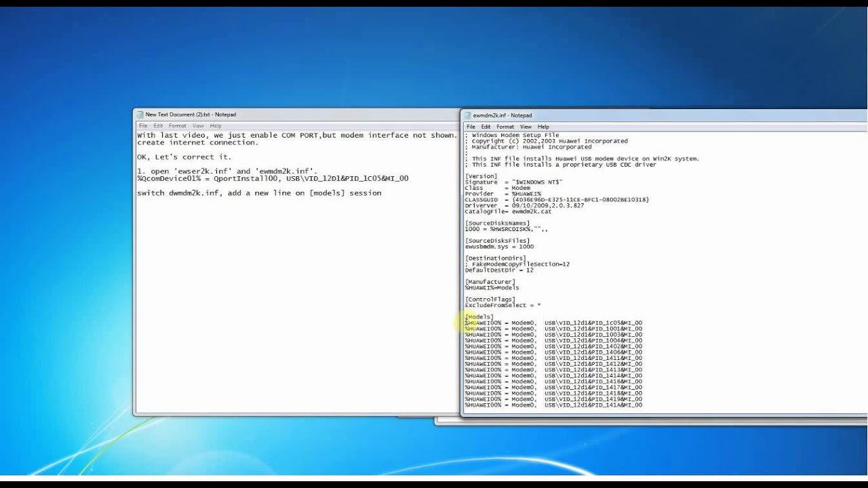Click the [Models] section header
The image size is (868, 488).
479,317
